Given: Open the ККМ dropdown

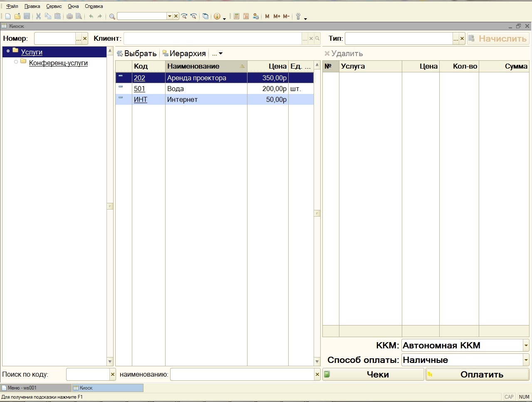Looking at the screenshot, I should 526,345.
